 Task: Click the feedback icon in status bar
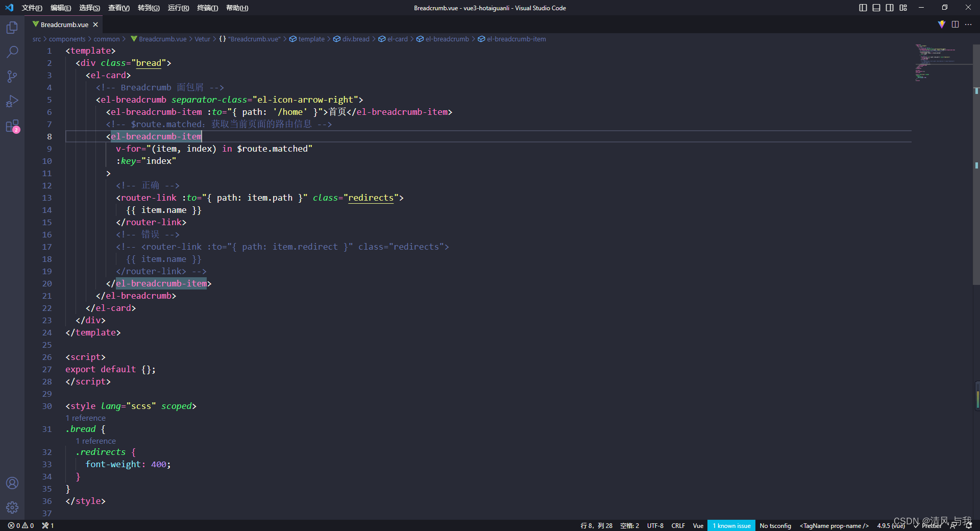tap(953, 525)
